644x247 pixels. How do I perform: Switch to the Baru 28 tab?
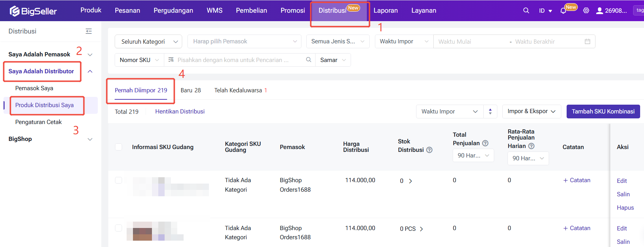(x=191, y=90)
